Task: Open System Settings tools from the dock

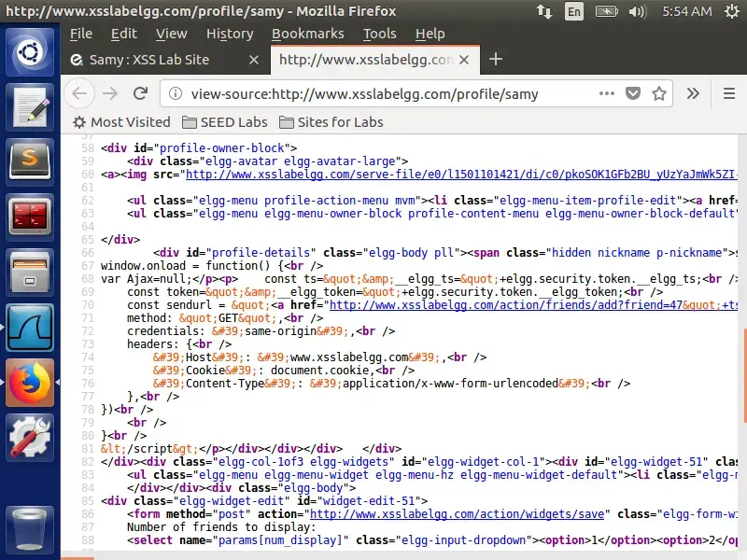Action: point(30,438)
